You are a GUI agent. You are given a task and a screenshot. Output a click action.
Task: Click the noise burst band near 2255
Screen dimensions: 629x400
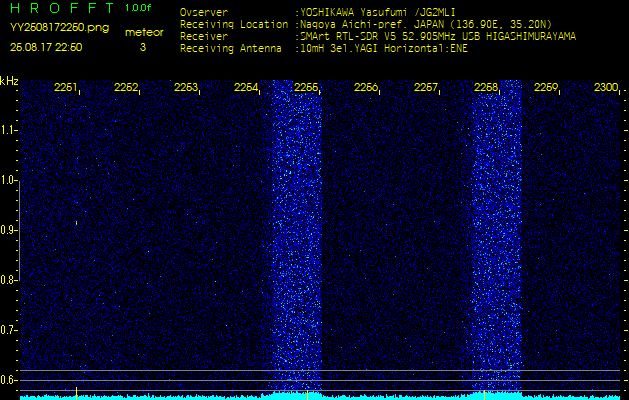point(297,237)
